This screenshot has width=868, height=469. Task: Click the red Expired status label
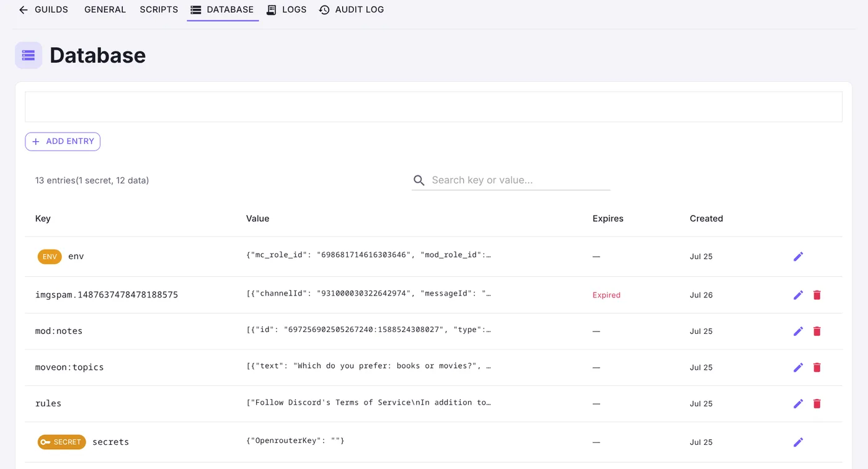click(606, 296)
